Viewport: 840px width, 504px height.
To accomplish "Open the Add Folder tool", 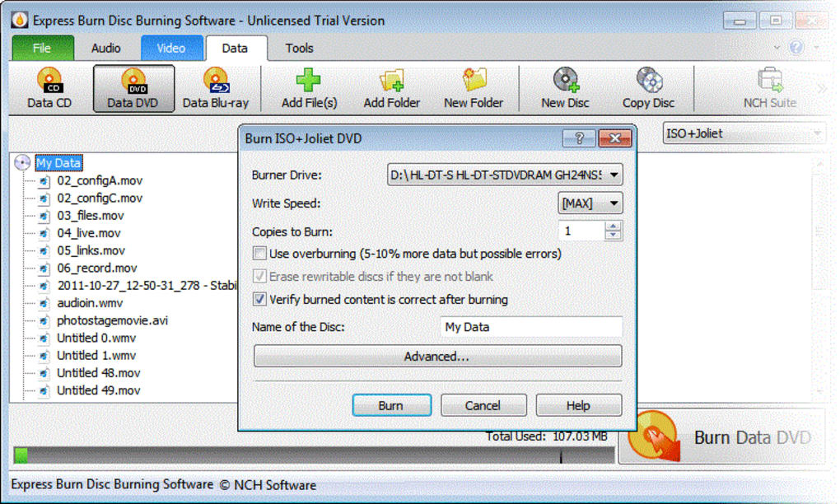I will coord(391,86).
